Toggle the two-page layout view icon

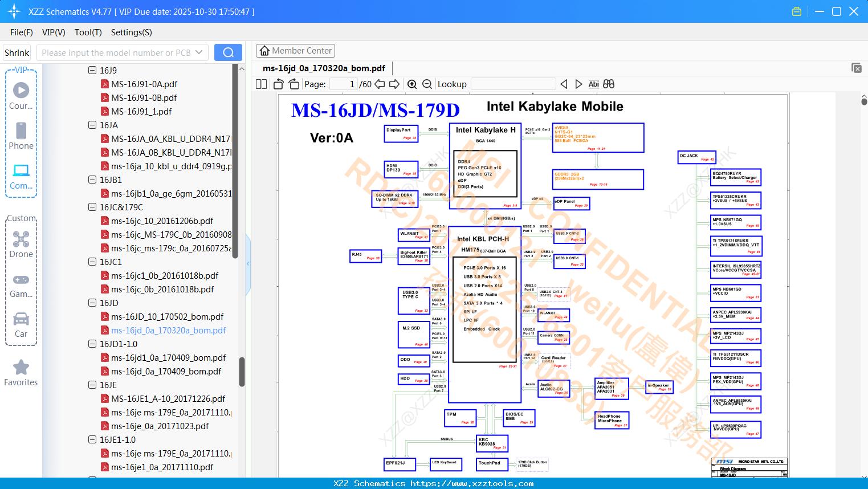click(x=261, y=84)
